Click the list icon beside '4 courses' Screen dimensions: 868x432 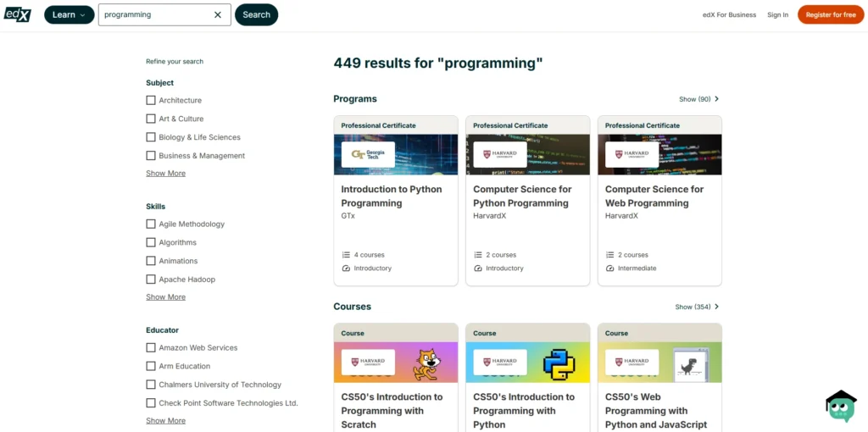click(346, 255)
